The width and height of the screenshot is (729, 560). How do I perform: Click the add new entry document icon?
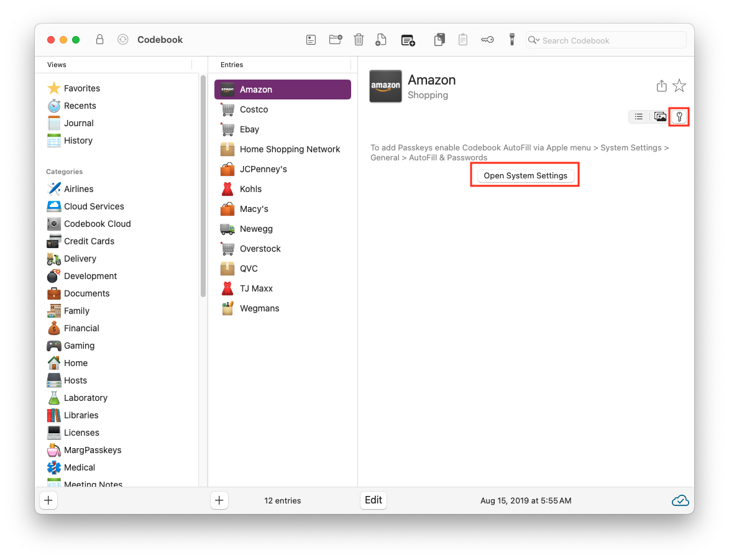pos(381,40)
